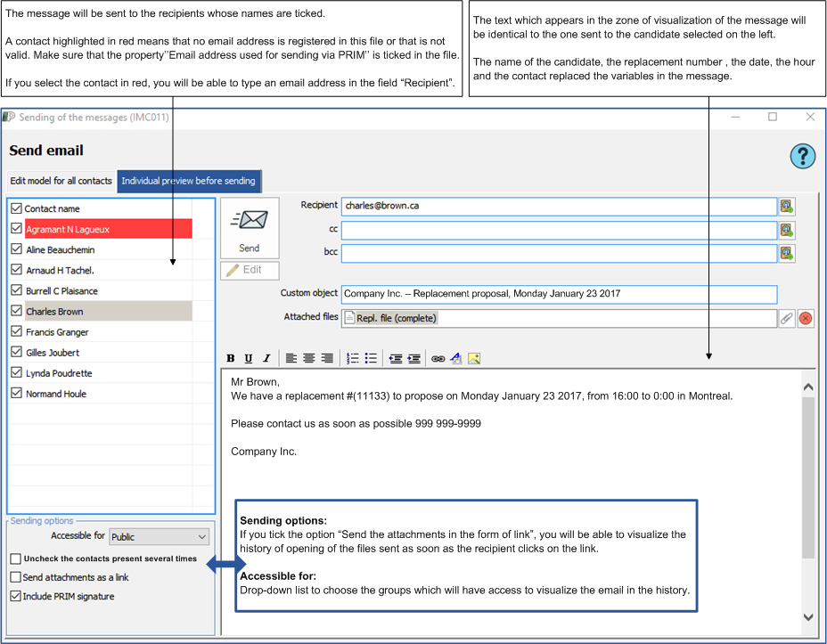
Task: Switch to Individual preview before sending tab
Action: [x=188, y=181]
